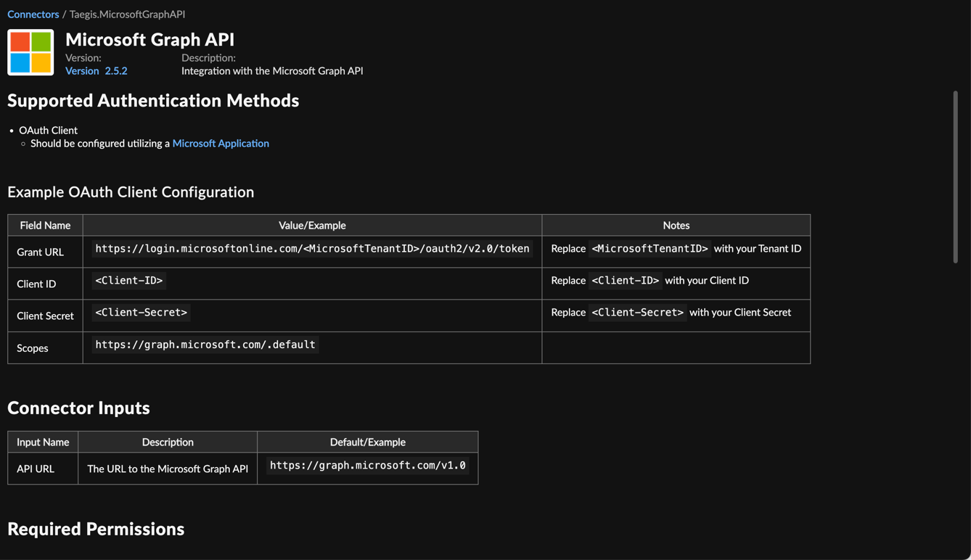Click 'with your Client Secret' note text
The image size is (971, 560).
pyautogui.click(x=740, y=312)
